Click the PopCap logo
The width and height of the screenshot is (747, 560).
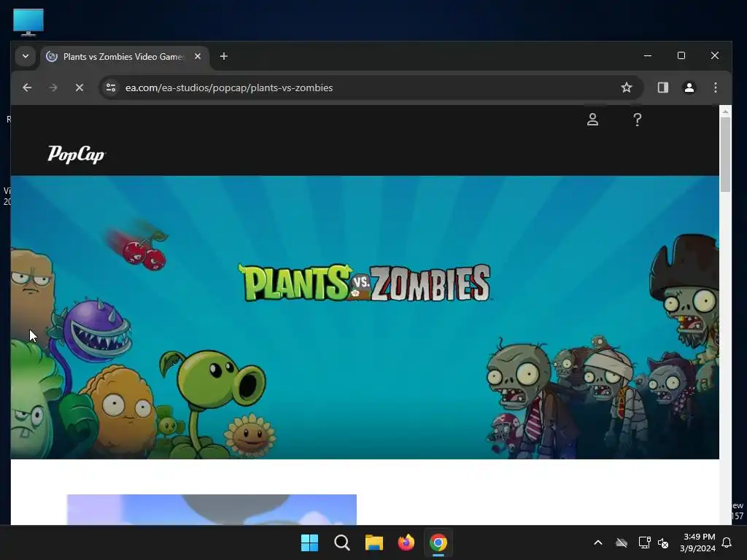(x=76, y=155)
